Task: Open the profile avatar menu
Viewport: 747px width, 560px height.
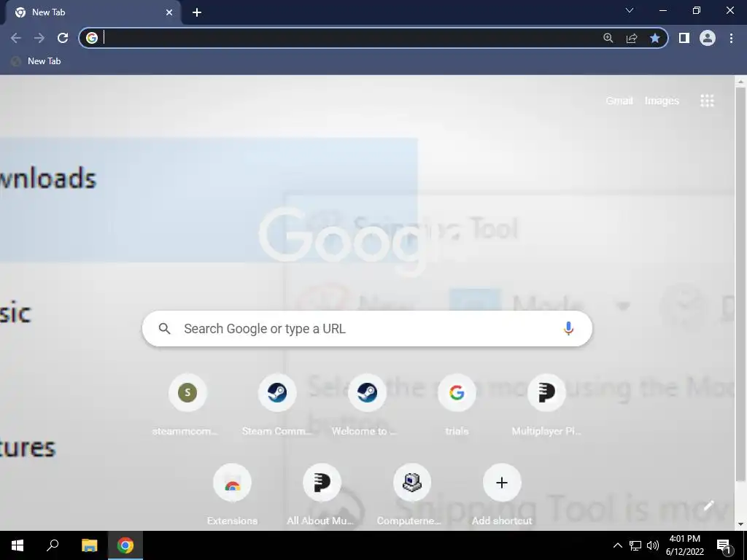Action: click(708, 38)
